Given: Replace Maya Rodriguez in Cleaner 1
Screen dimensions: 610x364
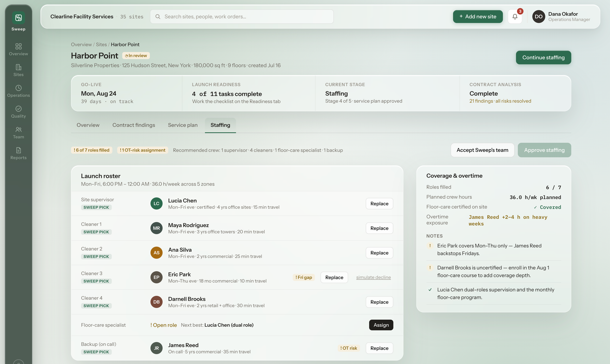Looking at the screenshot, I should pyautogui.click(x=379, y=228).
